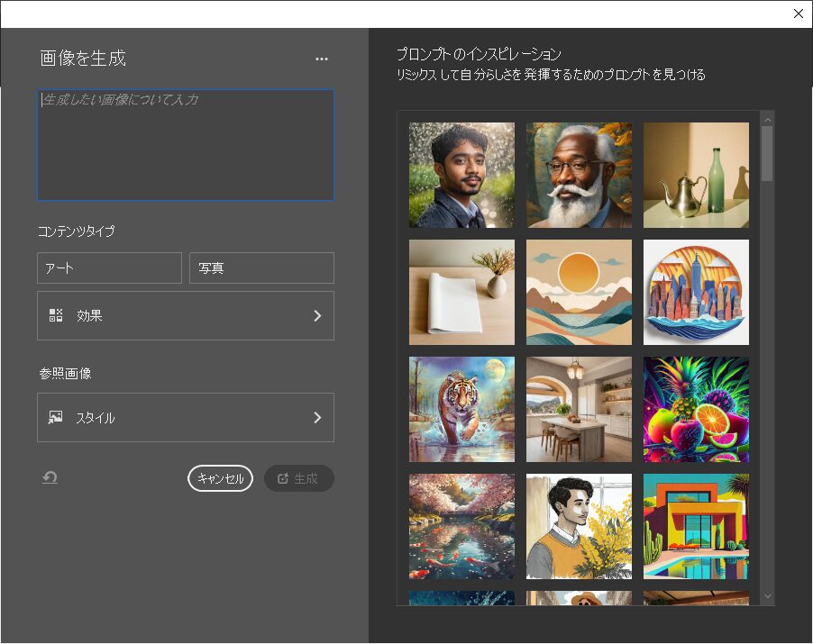Click the gallery vertical scrollbar thumb
The width and height of the screenshot is (813, 644).
[x=767, y=154]
